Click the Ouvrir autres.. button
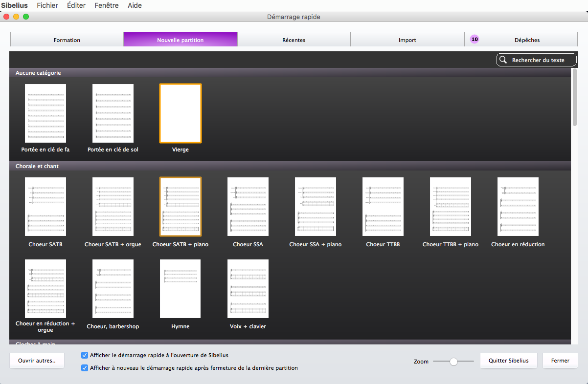588x384 pixels. click(x=37, y=361)
